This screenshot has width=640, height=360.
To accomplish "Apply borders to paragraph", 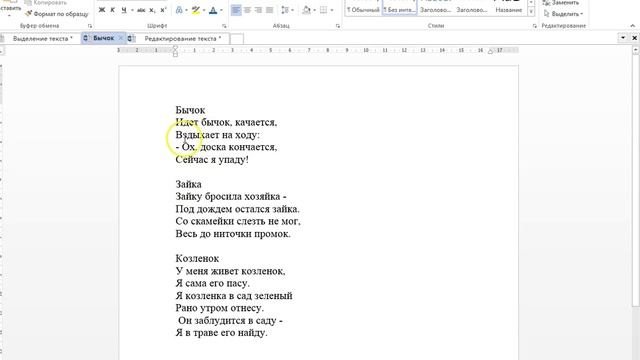I will click(x=323, y=10).
